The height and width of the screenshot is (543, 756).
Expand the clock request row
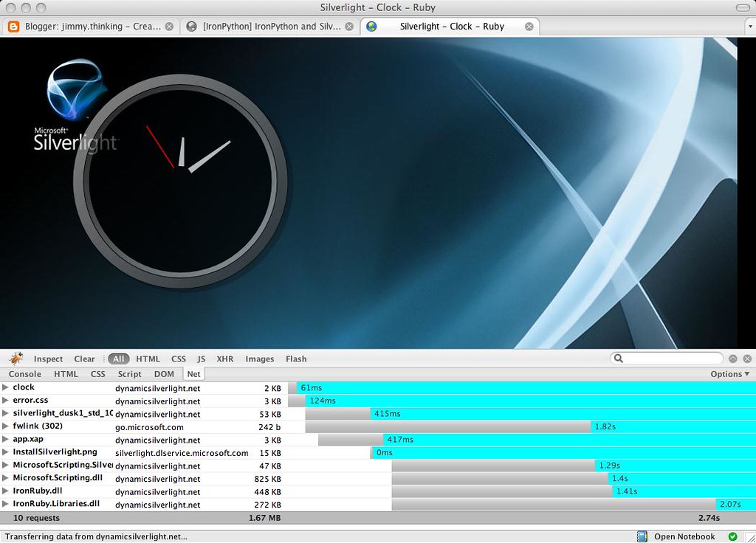(x=5, y=387)
